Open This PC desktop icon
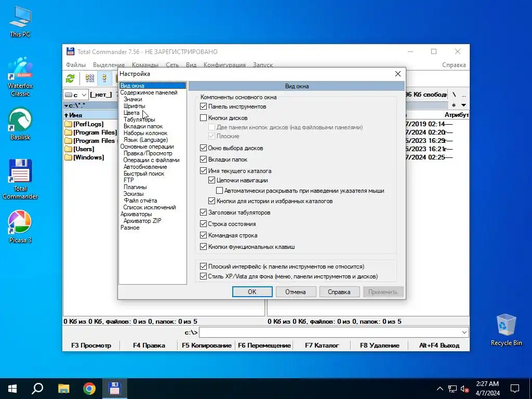The height and width of the screenshot is (399, 532). 20,21
